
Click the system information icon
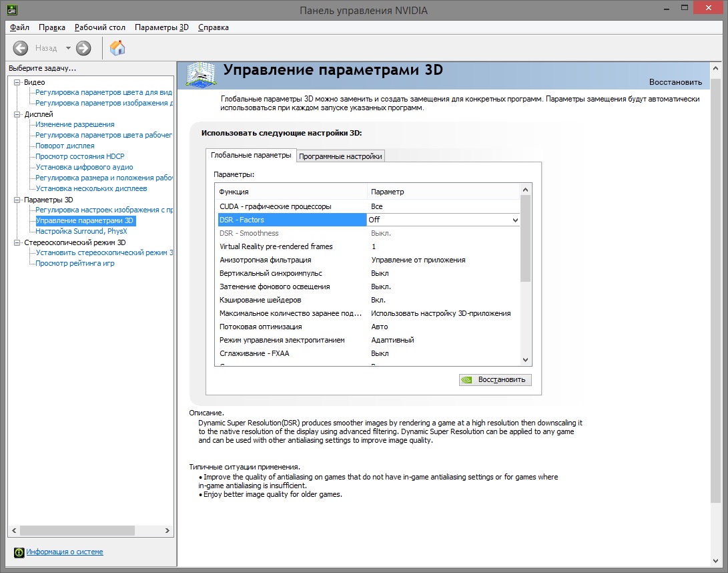[19, 552]
